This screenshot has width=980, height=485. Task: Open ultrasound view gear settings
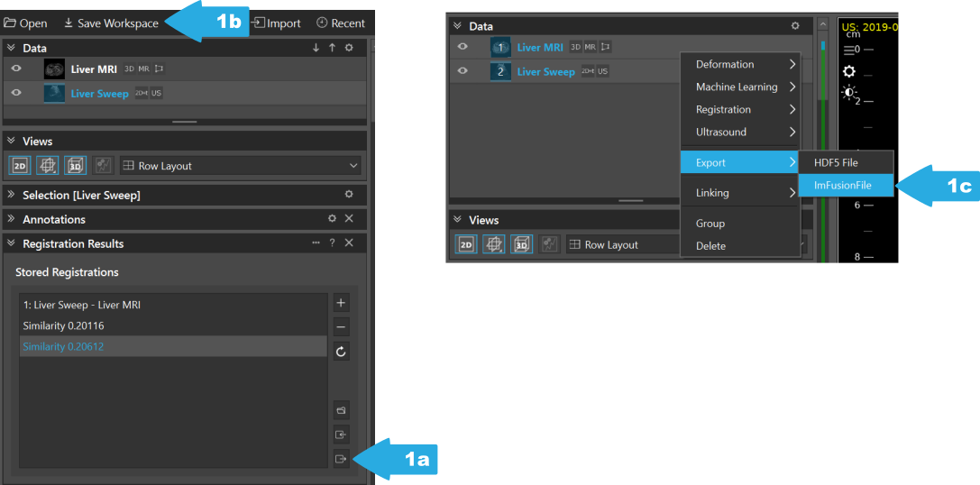[849, 71]
